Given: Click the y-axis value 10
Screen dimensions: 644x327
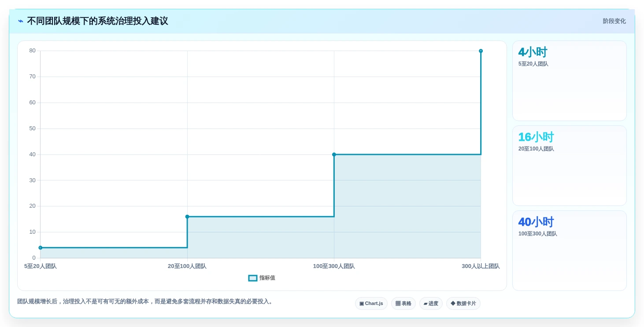Looking at the screenshot, I should pyautogui.click(x=33, y=232).
